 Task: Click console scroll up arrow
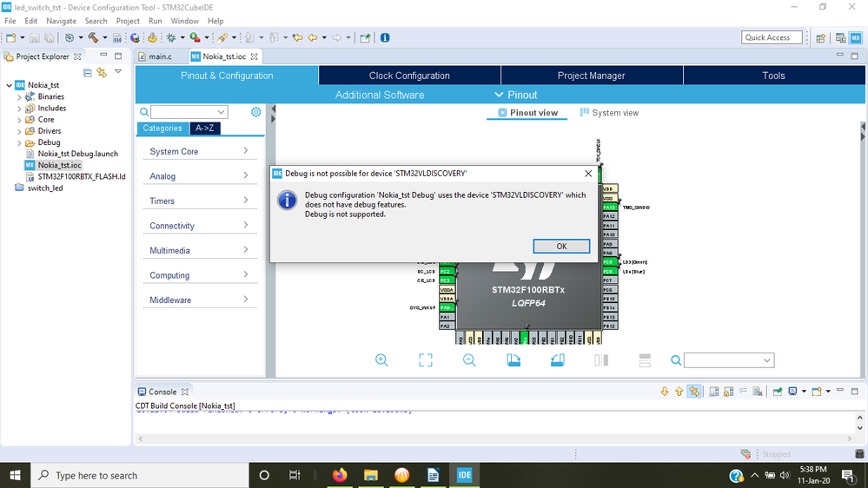point(859,418)
